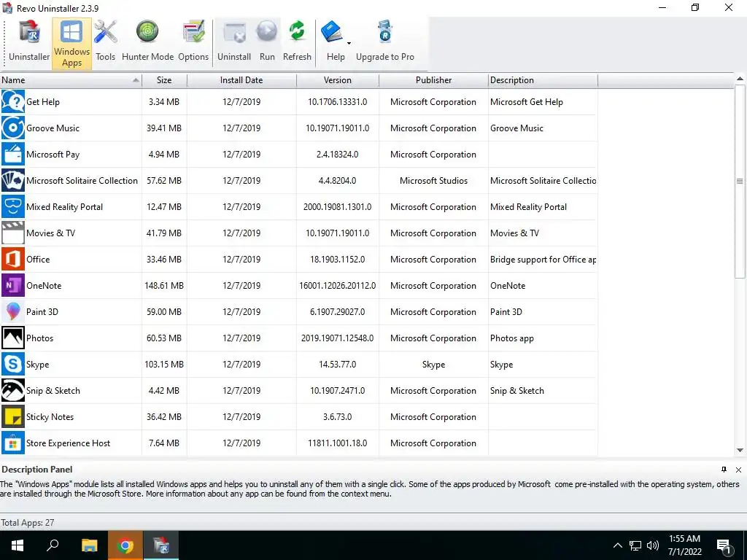Click the scroll up arrow of list
This screenshot has height=560, width=747.
[x=740, y=79]
